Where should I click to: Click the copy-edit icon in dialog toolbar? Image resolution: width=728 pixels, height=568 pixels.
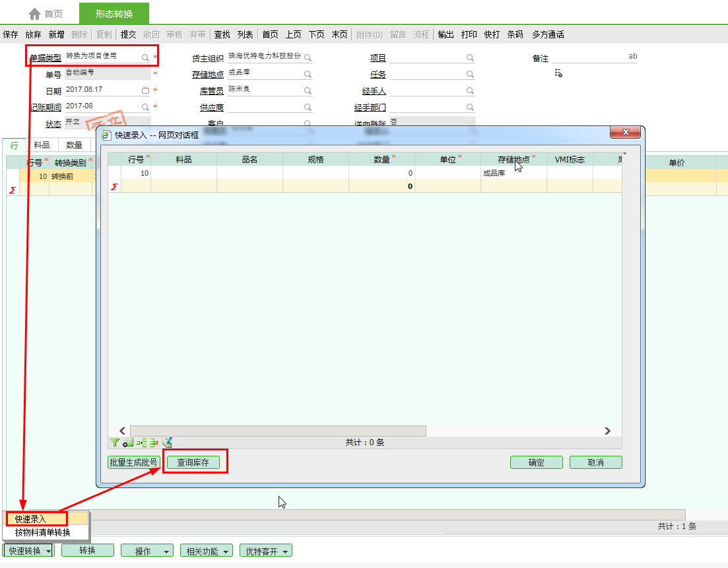pyautogui.click(x=167, y=443)
